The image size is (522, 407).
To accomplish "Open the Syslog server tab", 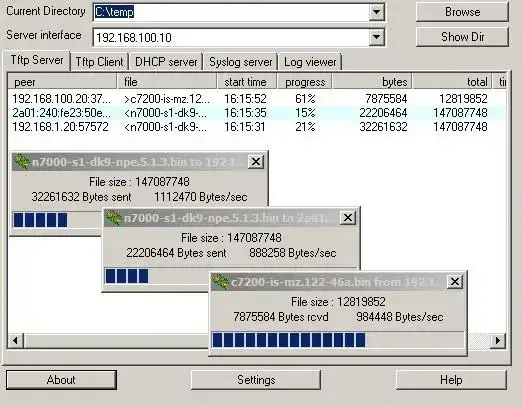I will [241, 62].
